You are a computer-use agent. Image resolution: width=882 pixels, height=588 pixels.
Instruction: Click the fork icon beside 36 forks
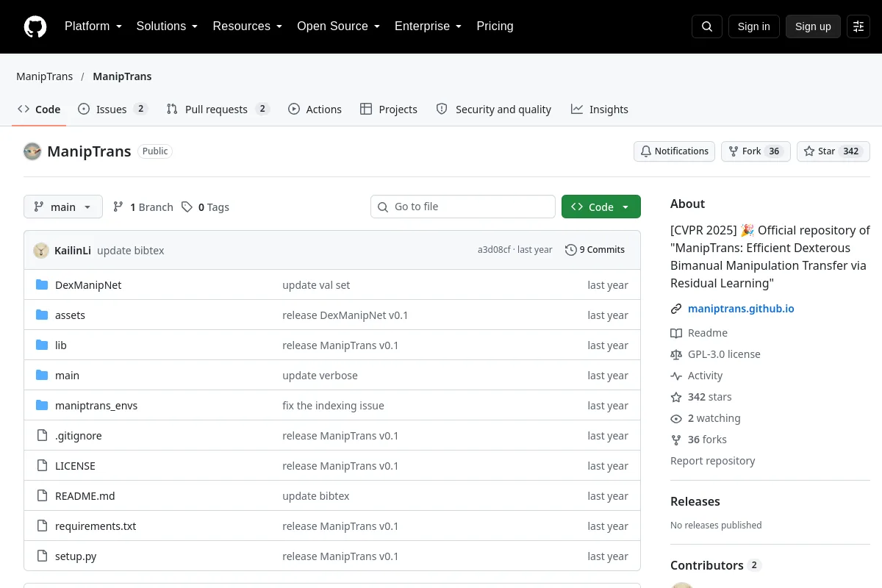click(676, 440)
